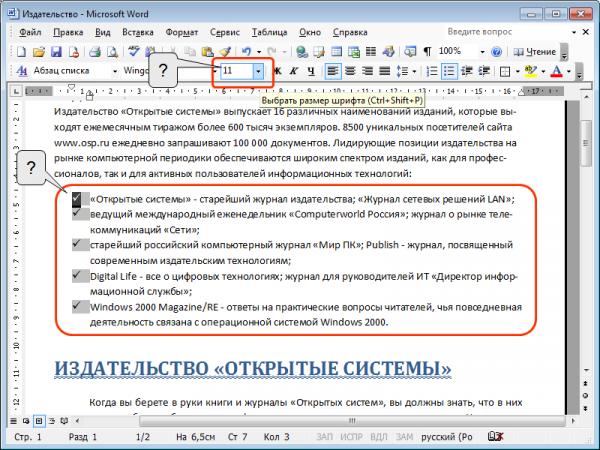Viewport: 600px width, 450px height.
Task: Toggle bold formatting (Ж)
Action: pyautogui.click(x=277, y=71)
